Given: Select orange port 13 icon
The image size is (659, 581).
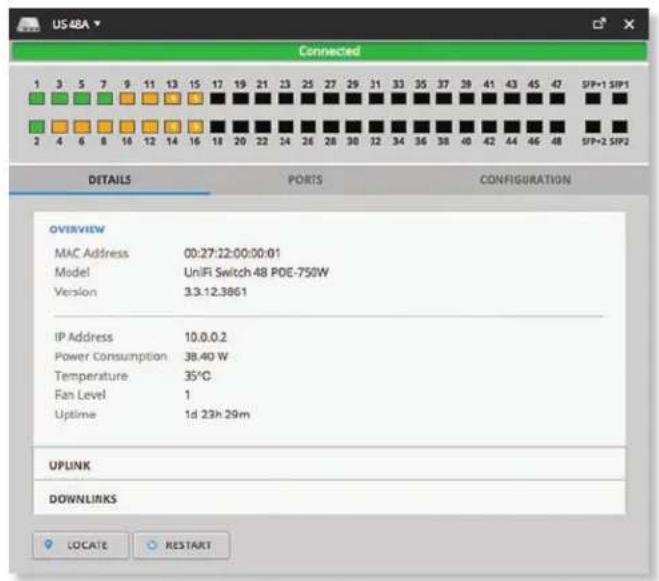Looking at the screenshot, I should [x=173, y=98].
